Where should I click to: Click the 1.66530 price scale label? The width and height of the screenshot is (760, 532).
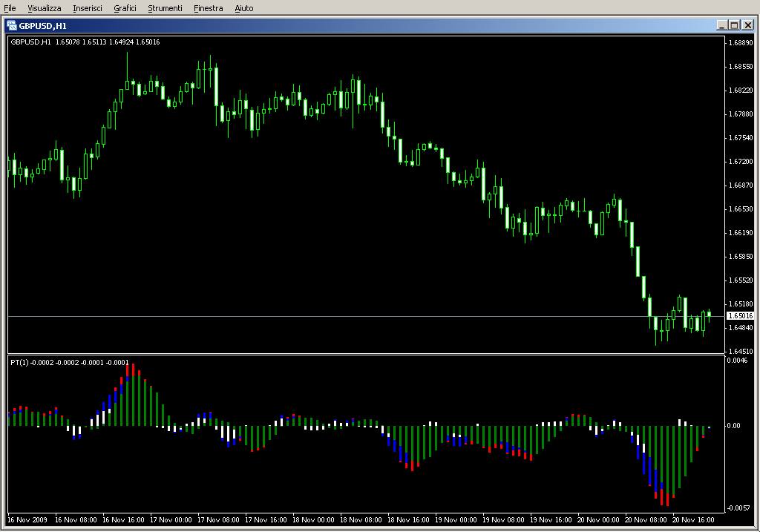click(x=741, y=208)
